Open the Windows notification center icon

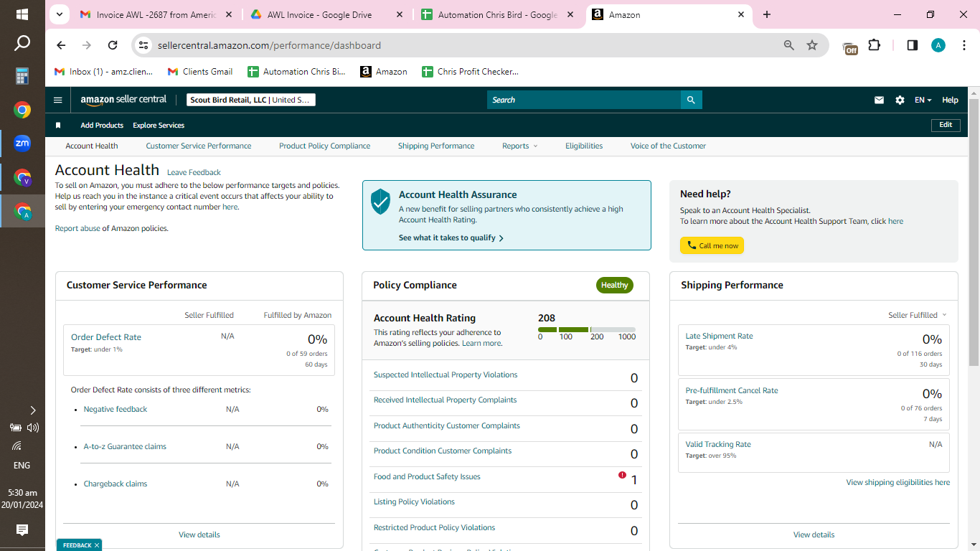point(22,530)
